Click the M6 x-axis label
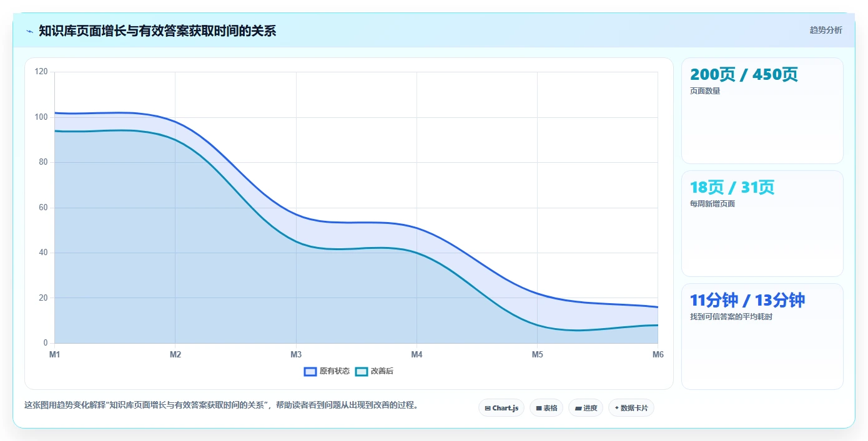 pyautogui.click(x=658, y=355)
